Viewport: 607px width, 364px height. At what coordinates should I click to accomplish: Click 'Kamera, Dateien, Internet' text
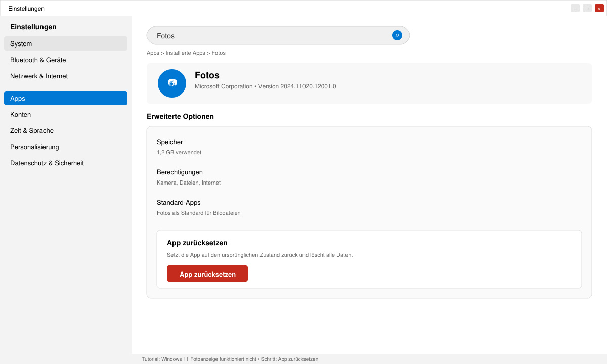[x=189, y=183]
